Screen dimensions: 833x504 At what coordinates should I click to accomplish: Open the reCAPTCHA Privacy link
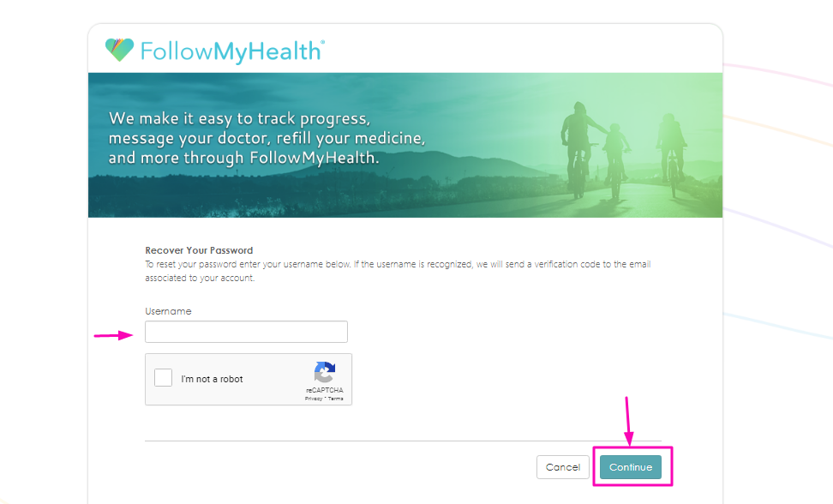(x=314, y=399)
